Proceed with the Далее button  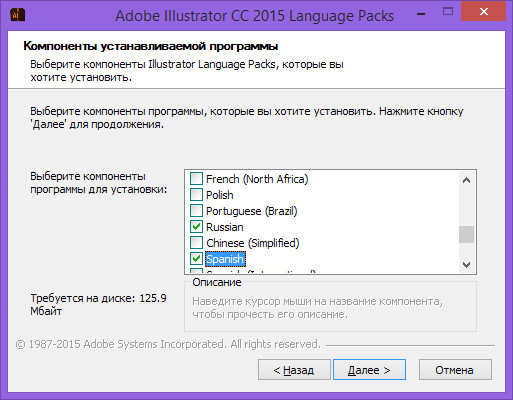tap(369, 370)
